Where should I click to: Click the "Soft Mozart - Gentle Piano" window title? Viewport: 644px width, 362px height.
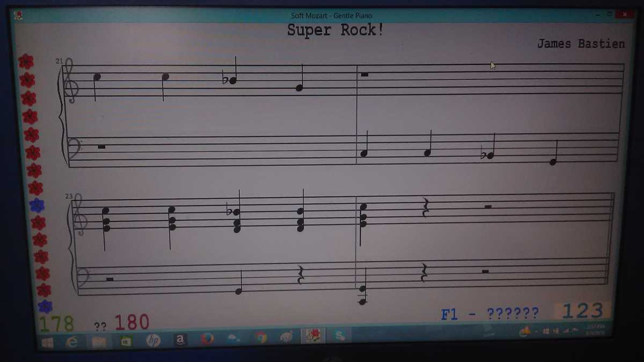[331, 16]
